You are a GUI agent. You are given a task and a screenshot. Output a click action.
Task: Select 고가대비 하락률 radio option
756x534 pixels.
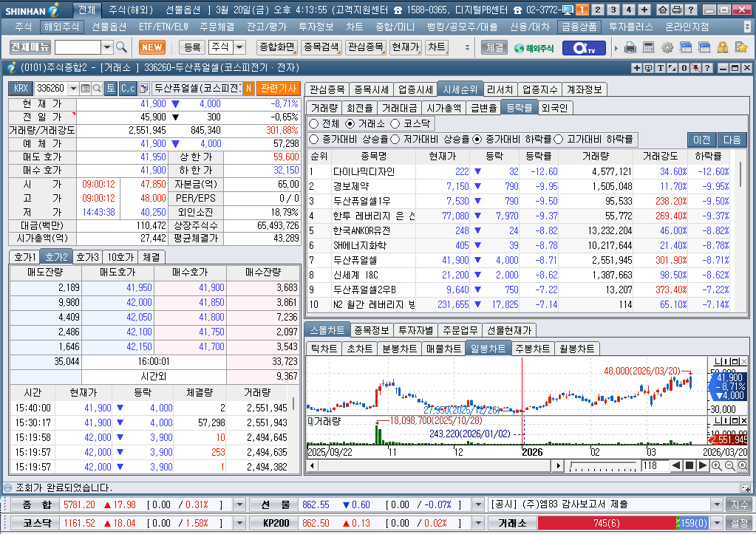[x=559, y=140]
